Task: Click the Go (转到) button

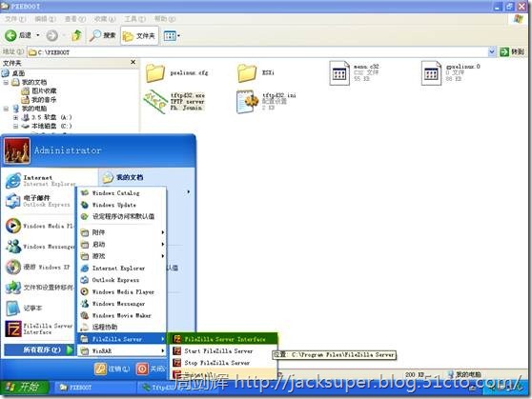Action: coord(512,51)
